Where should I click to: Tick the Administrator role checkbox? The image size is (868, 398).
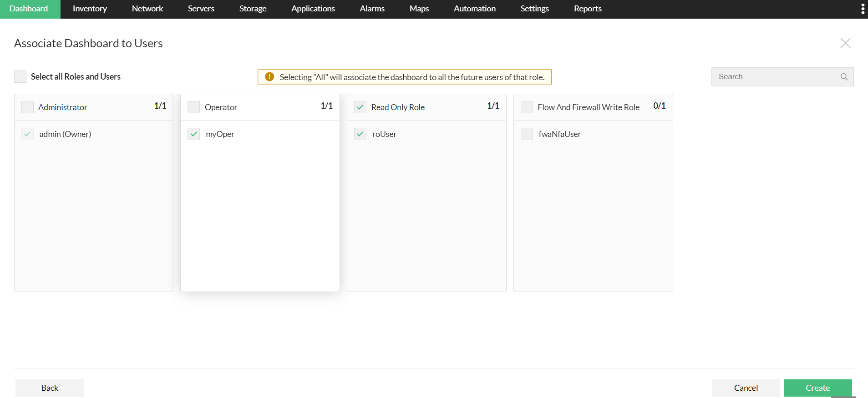(x=28, y=107)
